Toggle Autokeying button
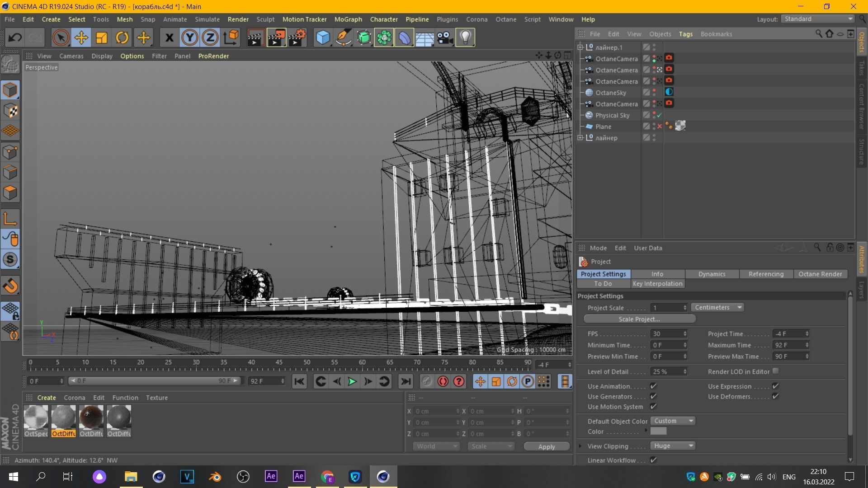The width and height of the screenshot is (868, 488). 443,381
